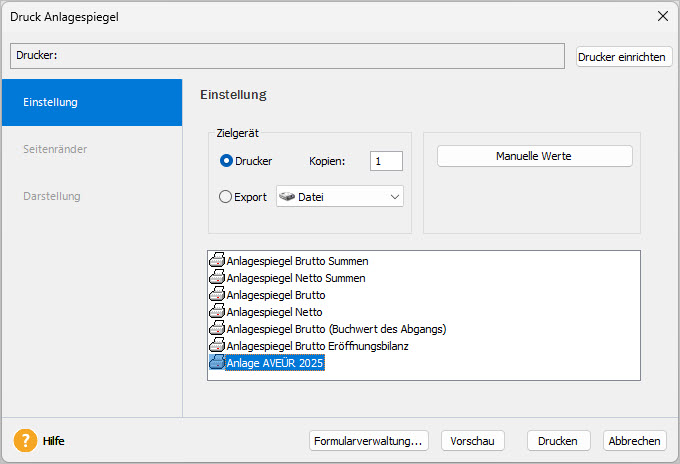Click printer icon beside Anlagespiegel Netto Summen
Image resolution: width=680 pixels, height=464 pixels.
216,278
